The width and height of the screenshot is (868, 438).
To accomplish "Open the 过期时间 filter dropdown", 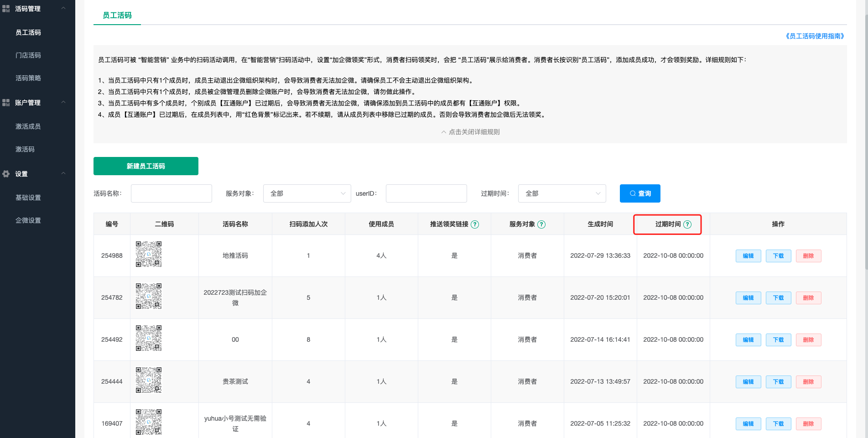I will [562, 193].
